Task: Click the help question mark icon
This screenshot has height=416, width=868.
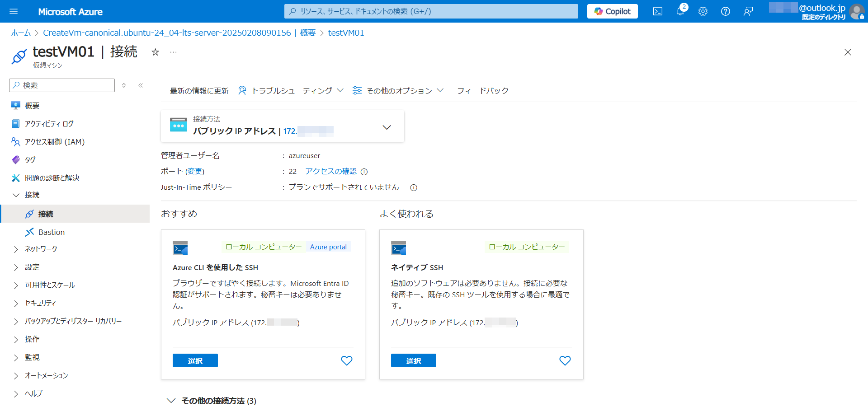Action: 725,11
